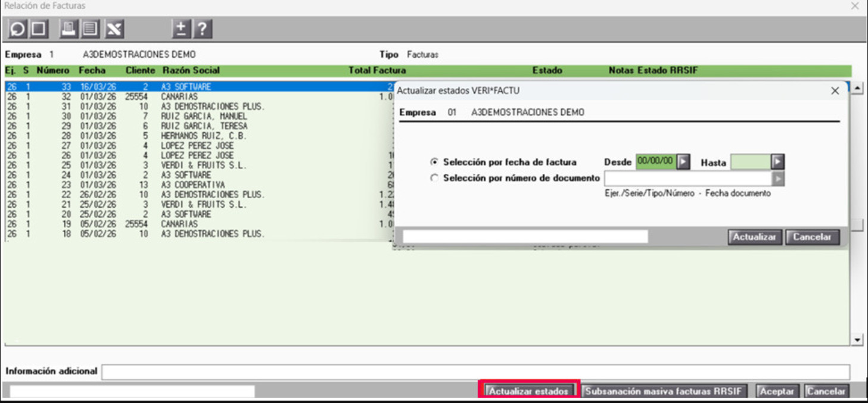Click 'Subsanación masiva facturas RRSIF' button
Screen dimensions: 868x403
tap(664, 391)
